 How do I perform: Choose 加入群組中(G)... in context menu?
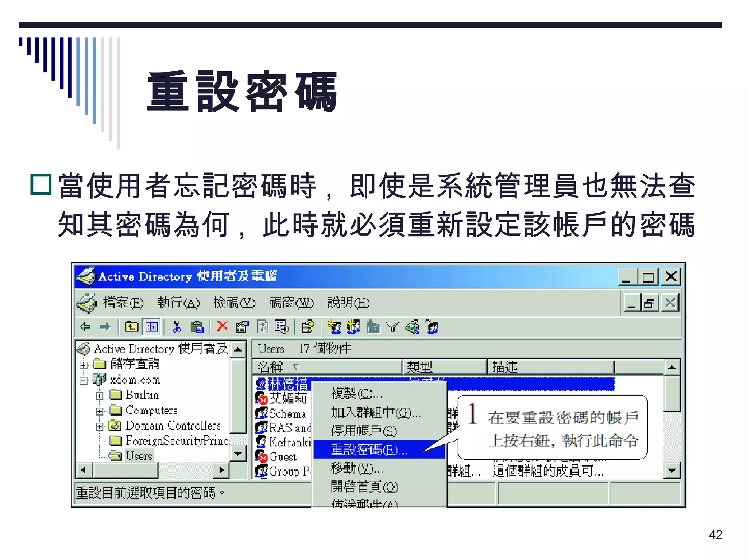point(379,412)
